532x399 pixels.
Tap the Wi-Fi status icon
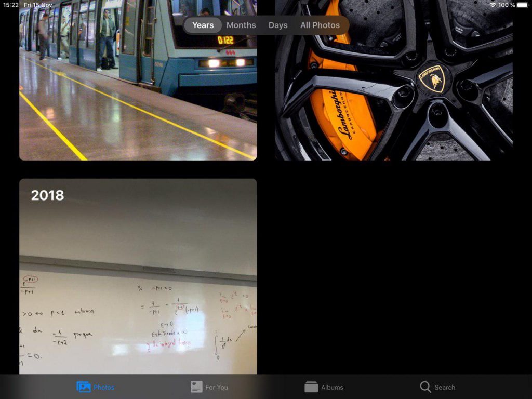[493, 5]
